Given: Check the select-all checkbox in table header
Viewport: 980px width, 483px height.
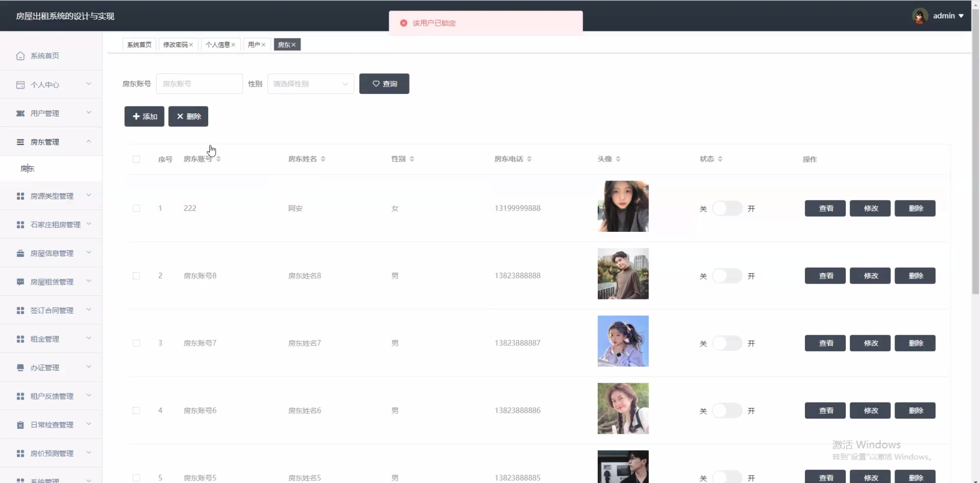Looking at the screenshot, I should 136,159.
